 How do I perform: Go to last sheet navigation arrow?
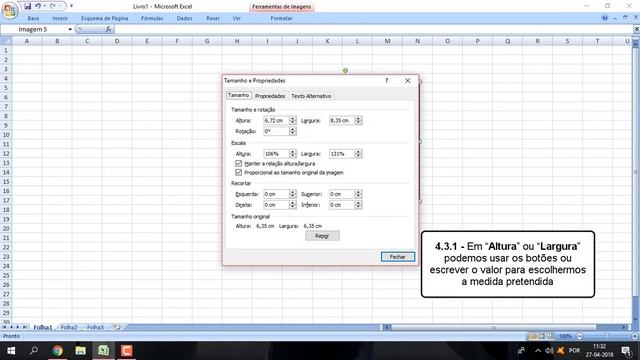pos(24,327)
